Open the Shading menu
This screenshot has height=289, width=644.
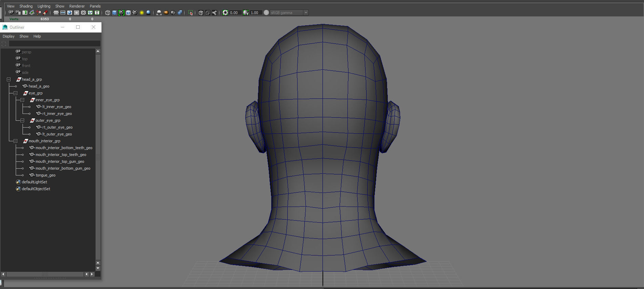[x=26, y=6]
